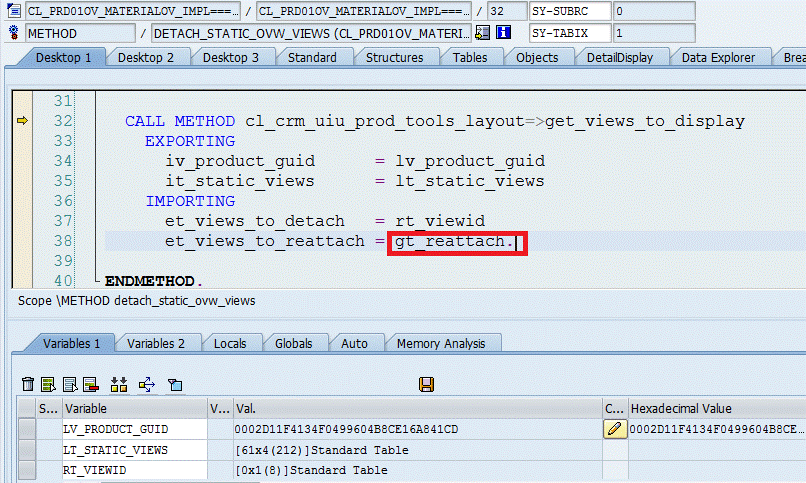Select the Structures tab

(x=394, y=58)
